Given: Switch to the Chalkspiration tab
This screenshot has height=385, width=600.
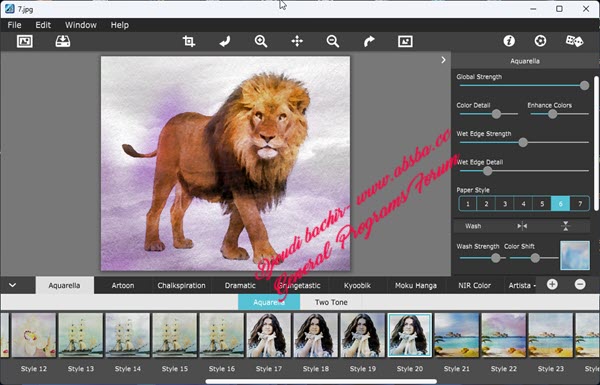Looking at the screenshot, I should tap(181, 285).
